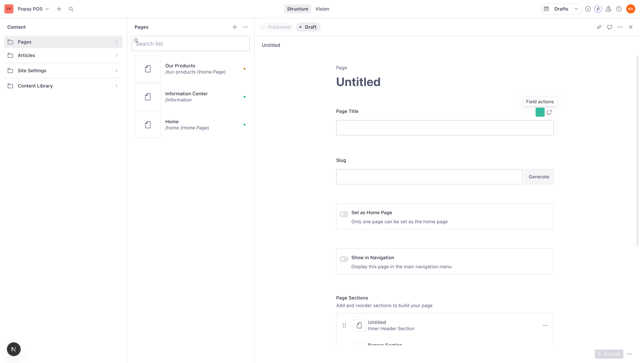Click the Untitled breadcrumb title
Image resolution: width=644 pixels, height=363 pixels.
271,45
